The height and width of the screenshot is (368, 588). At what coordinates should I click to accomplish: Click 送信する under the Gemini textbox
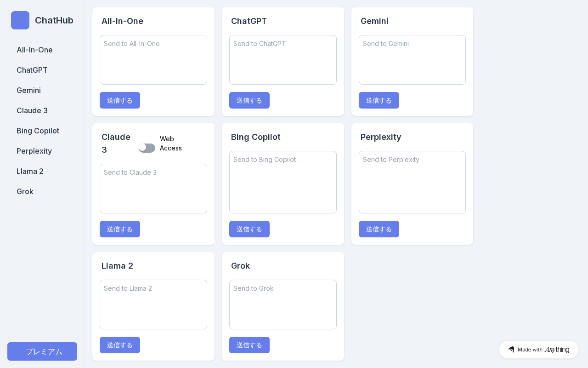(x=379, y=100)
